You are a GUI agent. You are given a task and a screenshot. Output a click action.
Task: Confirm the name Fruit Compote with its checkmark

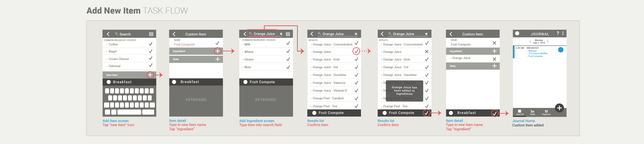[217, 43]
